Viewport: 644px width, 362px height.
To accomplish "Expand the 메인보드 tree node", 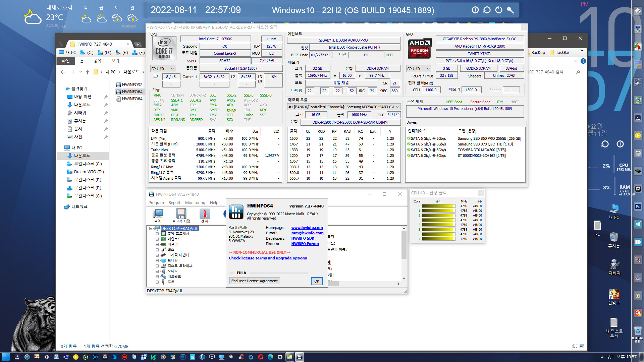I will pos(157,239).
